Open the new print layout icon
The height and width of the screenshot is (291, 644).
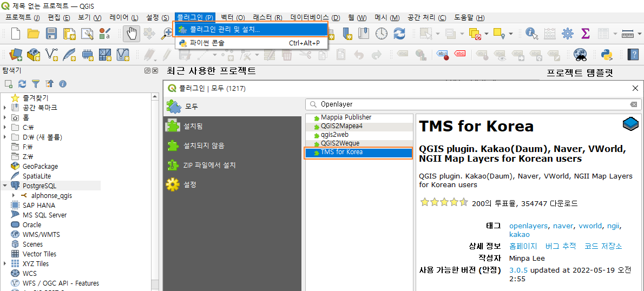coord(69,33)
